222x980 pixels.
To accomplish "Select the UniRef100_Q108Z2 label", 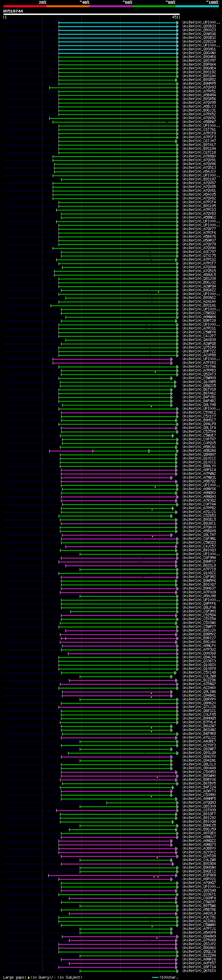I will click(x=199, y=573).
